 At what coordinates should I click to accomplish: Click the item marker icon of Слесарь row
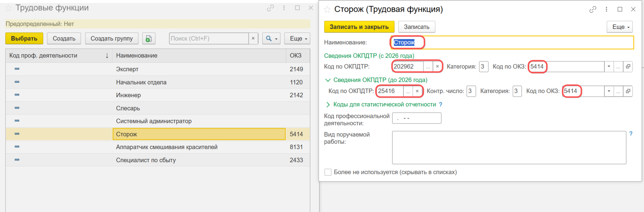tap(17, 108)
